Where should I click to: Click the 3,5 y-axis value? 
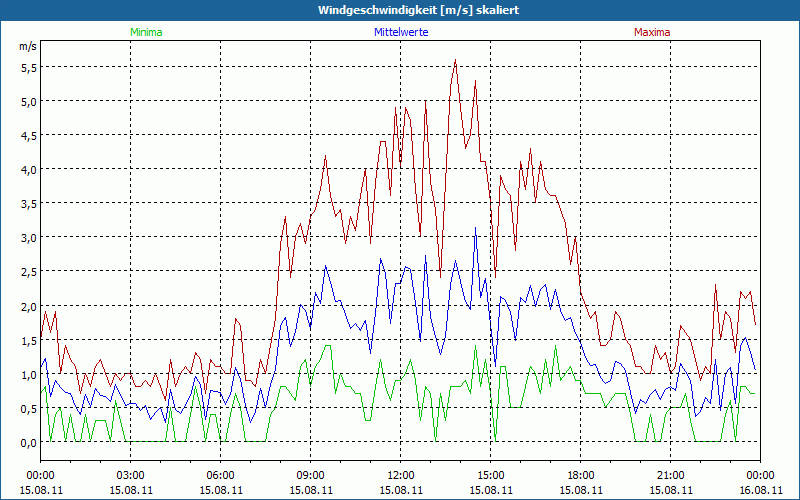click(29, 204)
